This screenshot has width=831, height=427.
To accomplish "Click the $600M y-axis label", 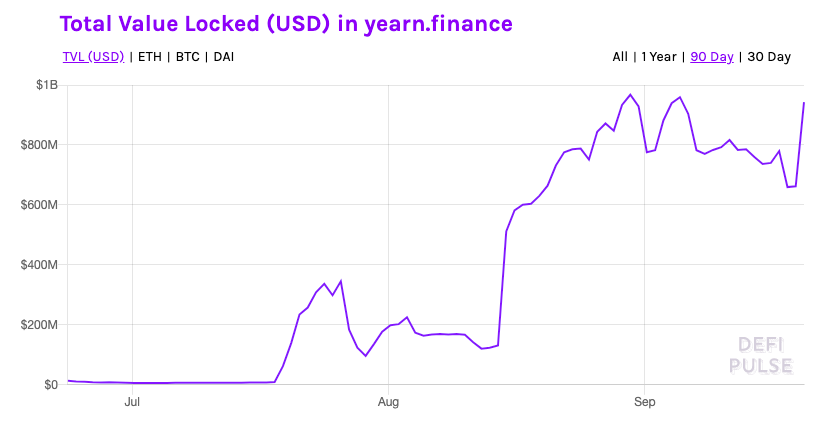I will point(39,205).
